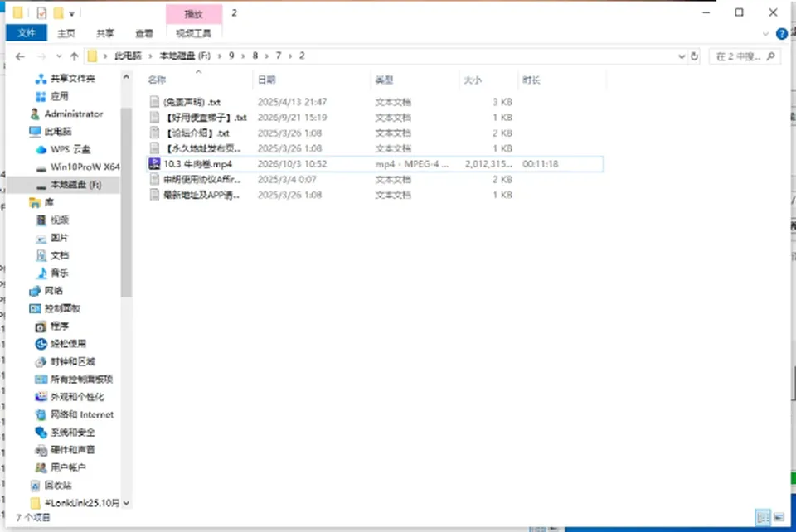
Task: Click the 00:11:18 duration value
Action: [x=540, y=164]
